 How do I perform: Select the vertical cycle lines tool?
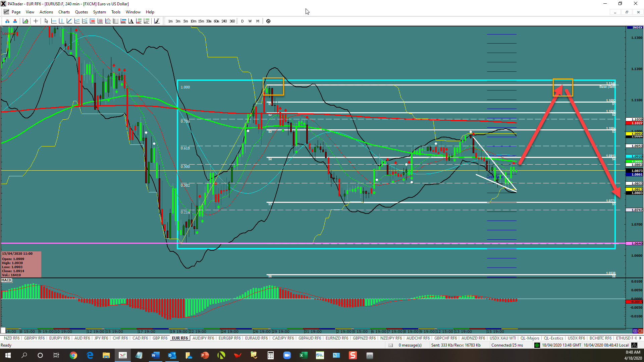point(115,21)
